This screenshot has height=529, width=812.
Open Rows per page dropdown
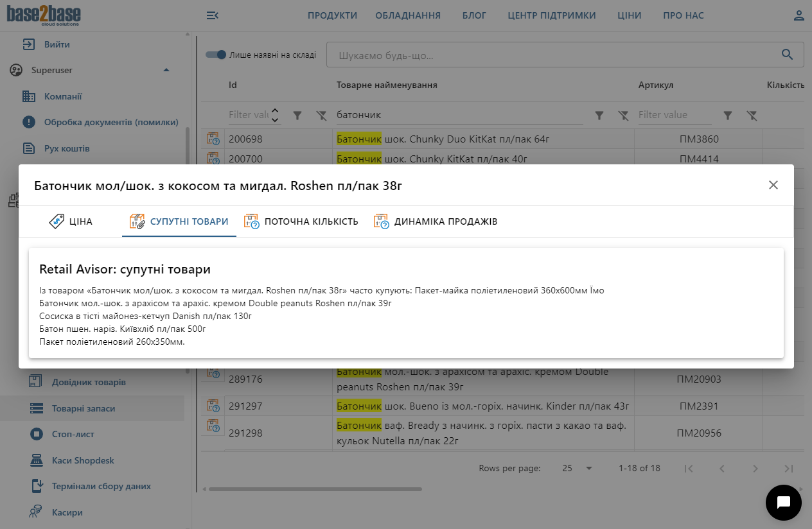click(x=577, y=468)
